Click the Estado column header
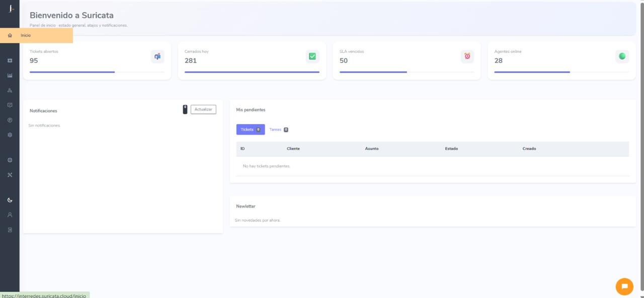 tap(451, 148)
